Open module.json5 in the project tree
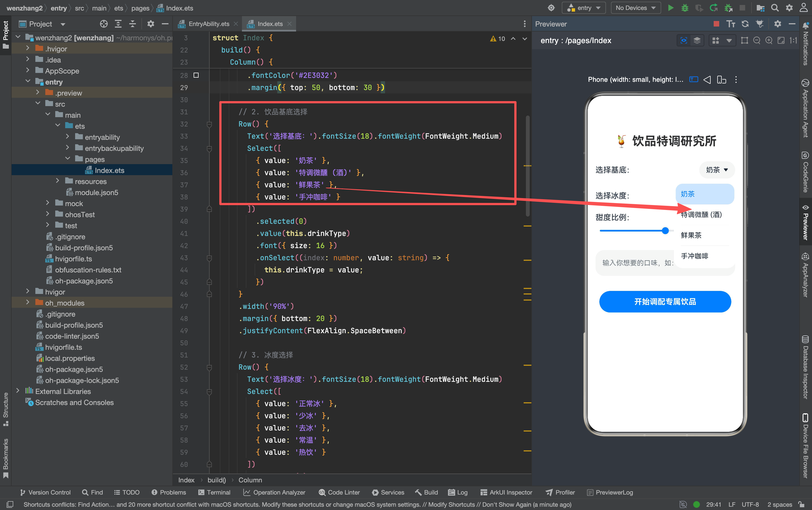 (x=96, y=192)
